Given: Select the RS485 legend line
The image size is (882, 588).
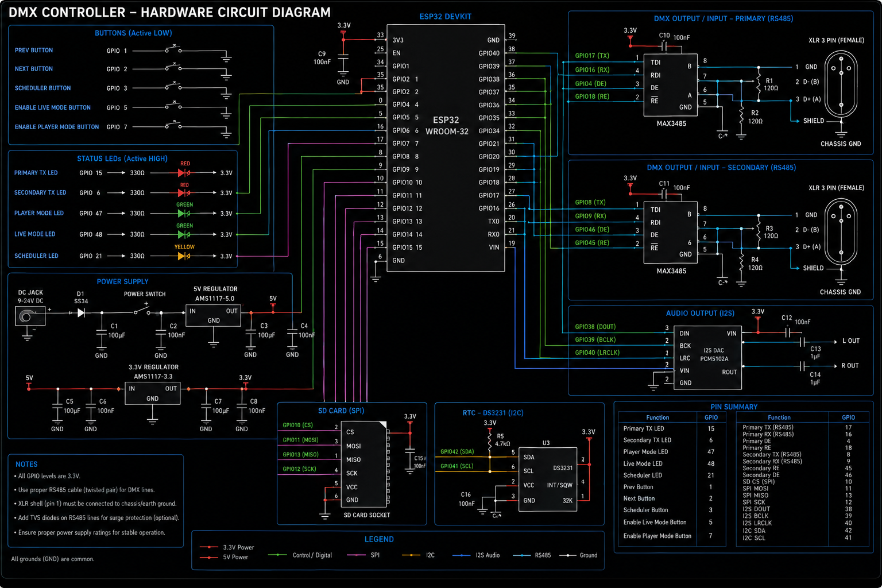Looking at the screenshot, I should [x=521, y=555].
